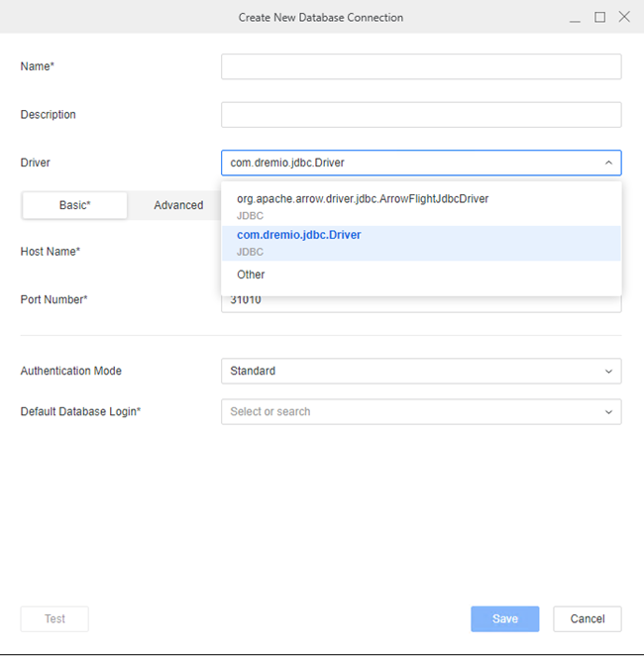Screen dimensions: 644x657
Task: Cancel the new database connection dialog
Action: pos(587,619)
